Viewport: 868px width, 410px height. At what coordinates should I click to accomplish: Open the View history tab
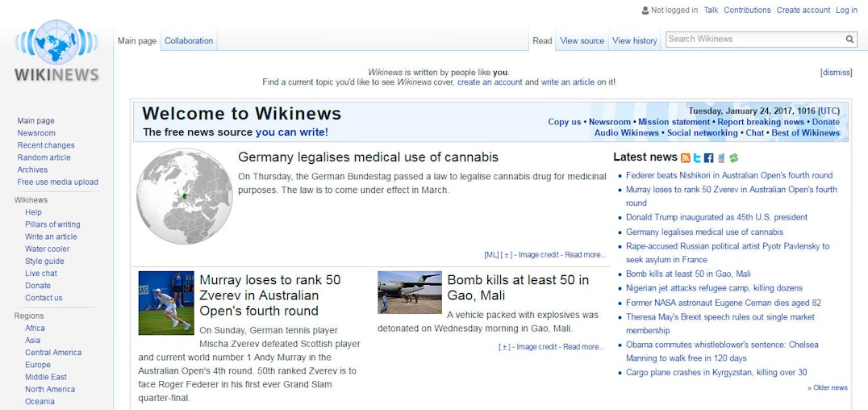coord(635,40)
